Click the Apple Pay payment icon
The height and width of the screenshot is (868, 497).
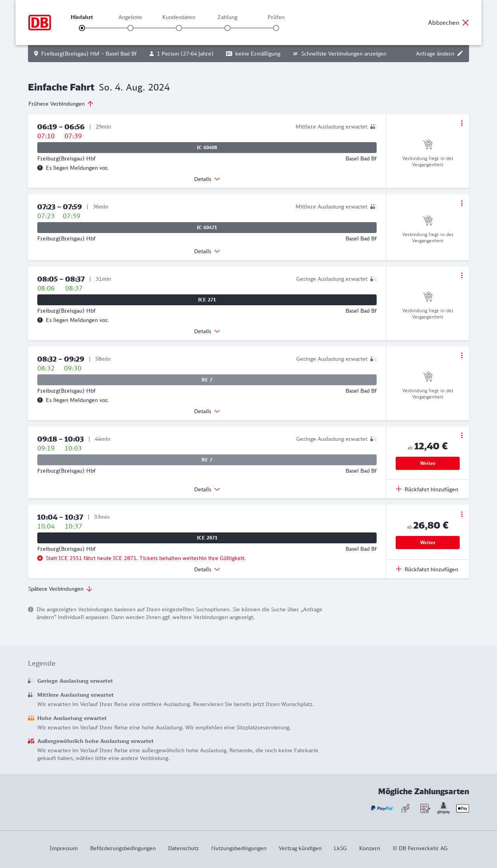coord(462,808)
